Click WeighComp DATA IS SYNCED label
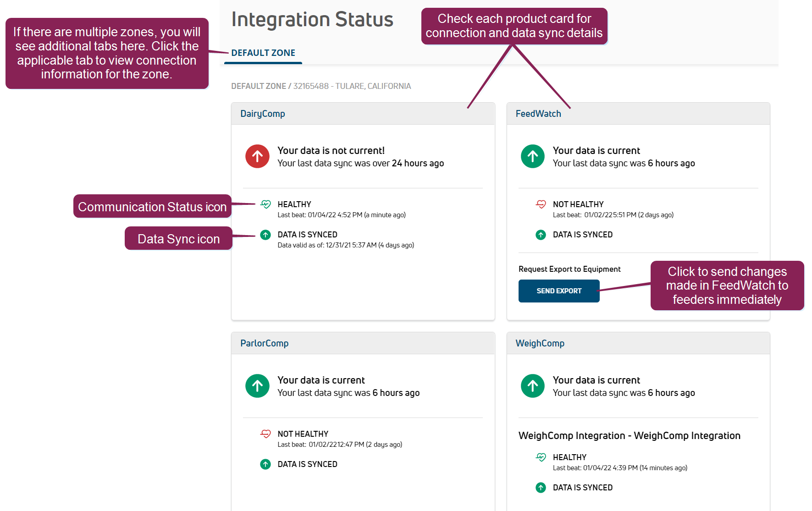 click(x=583, y=488)
